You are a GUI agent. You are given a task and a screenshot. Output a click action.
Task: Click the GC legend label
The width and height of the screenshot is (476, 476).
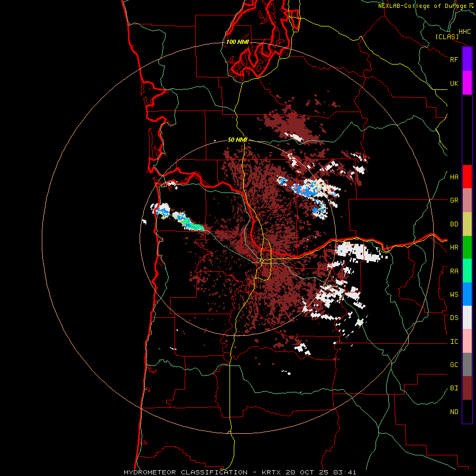pos(454,365)
